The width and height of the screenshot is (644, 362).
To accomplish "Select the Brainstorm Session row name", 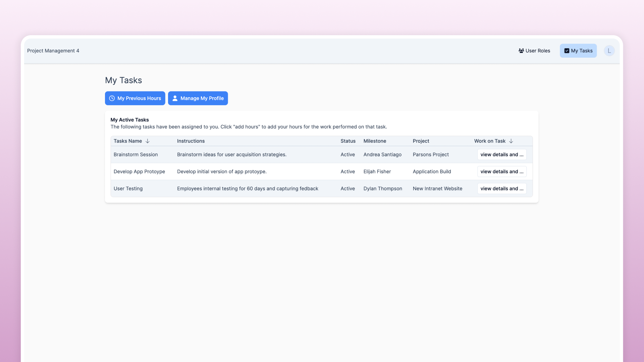I will (x=136, y=155).
